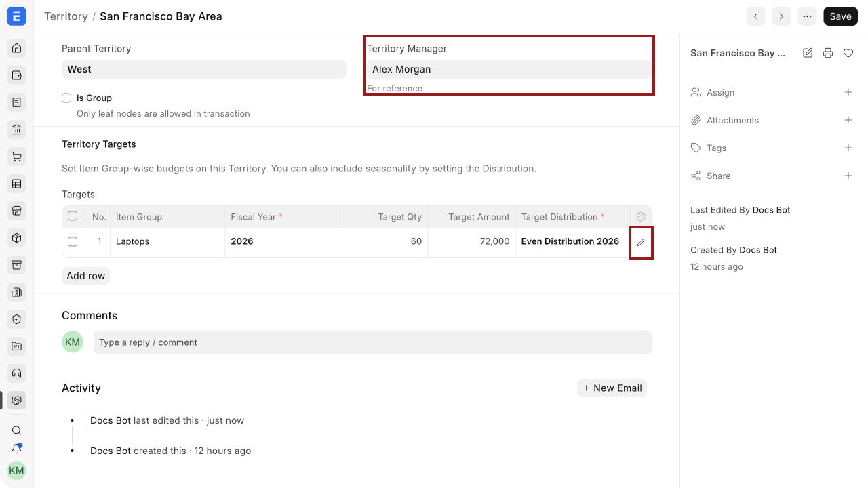
Task: Open the Laptops item group cell
Action: tap(167, 241)
